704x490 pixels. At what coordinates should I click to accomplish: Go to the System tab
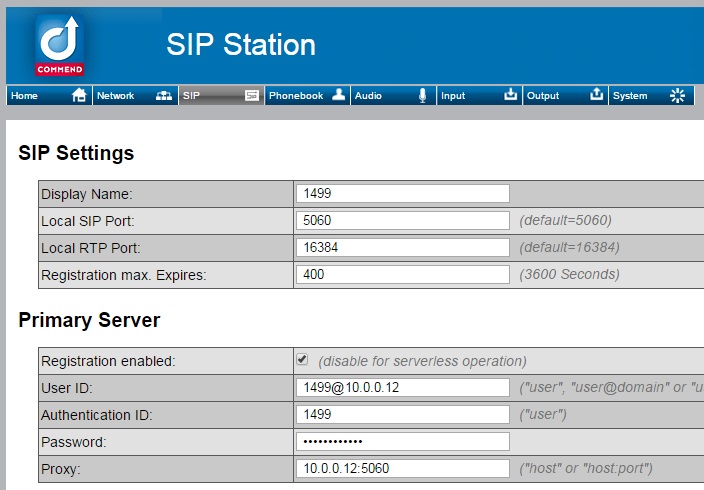(x=630, y=96)
